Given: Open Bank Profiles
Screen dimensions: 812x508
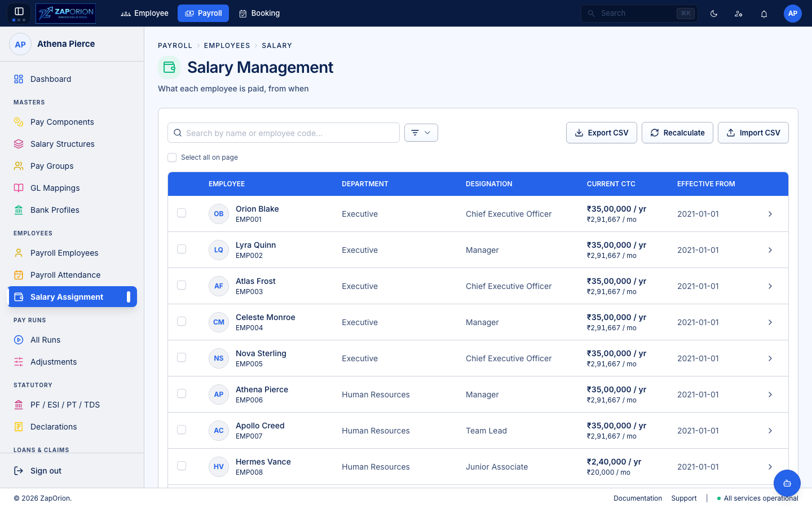Looking at the screenshot, I should (x=72, y=210).
